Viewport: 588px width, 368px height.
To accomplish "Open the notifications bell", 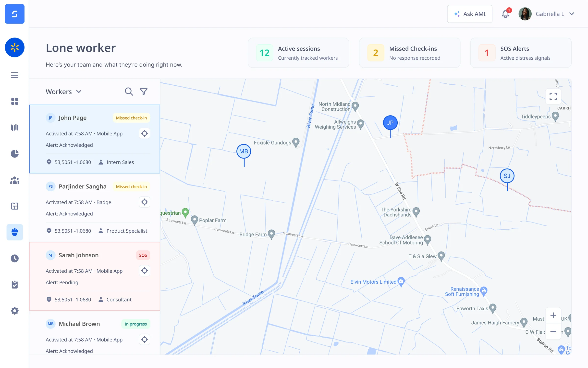I will tap(506, 14).
